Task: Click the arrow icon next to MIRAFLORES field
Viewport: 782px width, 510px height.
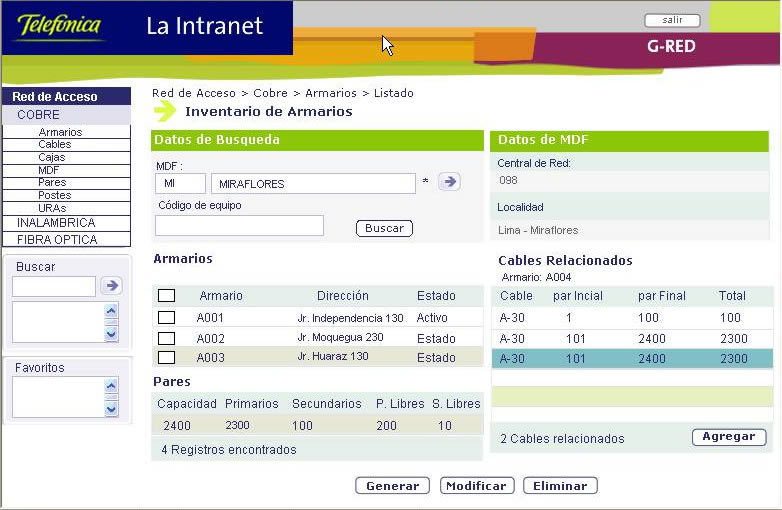Action: 449,181
